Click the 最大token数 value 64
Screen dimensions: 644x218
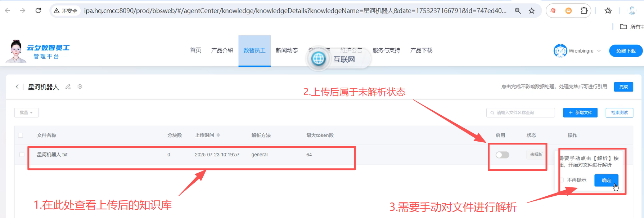pos(309,155)
